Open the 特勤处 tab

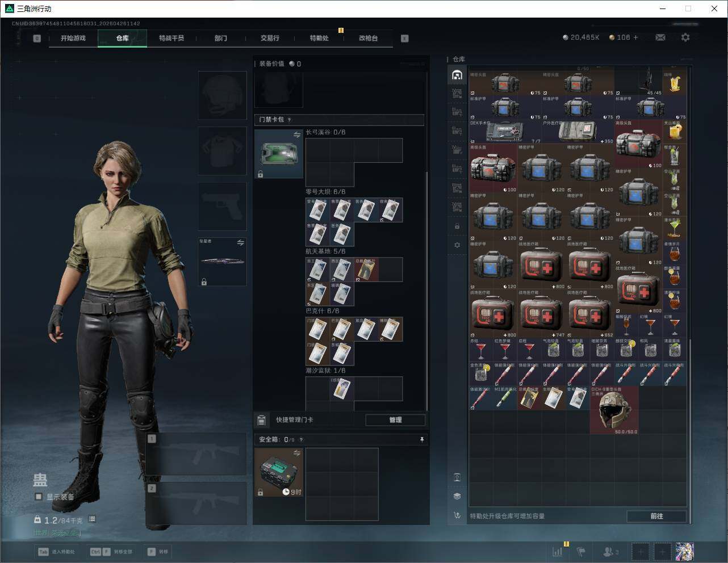(319, 38)
